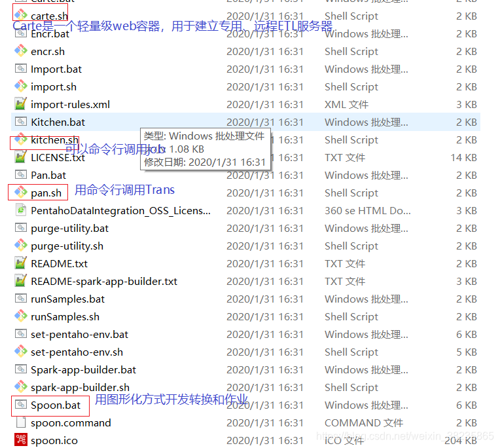Click the Spoon.bat batch file icon
Screen dimensions: 500x448
[x=21, y=404]
